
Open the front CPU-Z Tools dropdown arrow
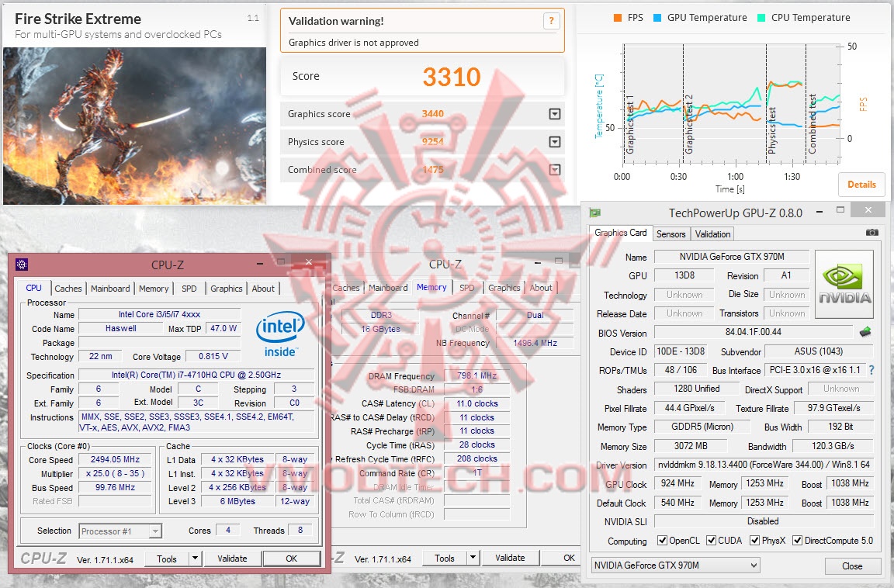[x=195, y=559]
